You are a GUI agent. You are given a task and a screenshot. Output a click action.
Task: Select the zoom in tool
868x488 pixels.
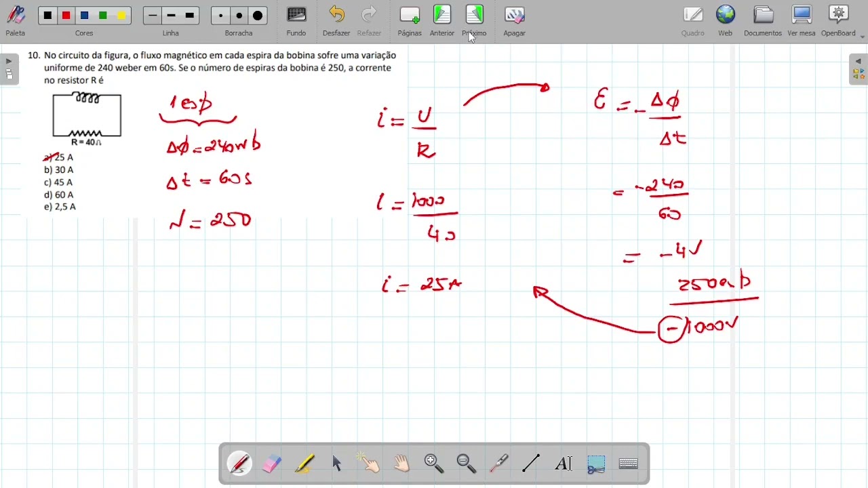click(x=434, y=464)
